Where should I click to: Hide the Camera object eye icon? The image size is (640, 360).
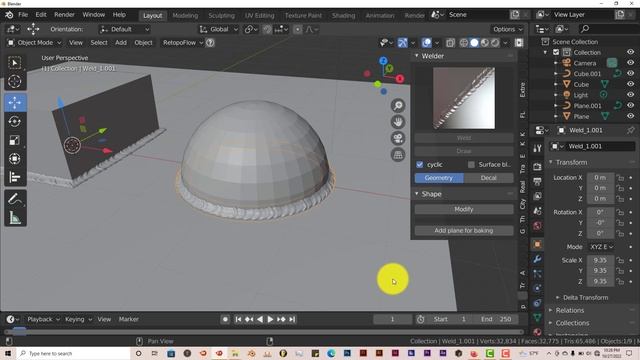(631, 63)
